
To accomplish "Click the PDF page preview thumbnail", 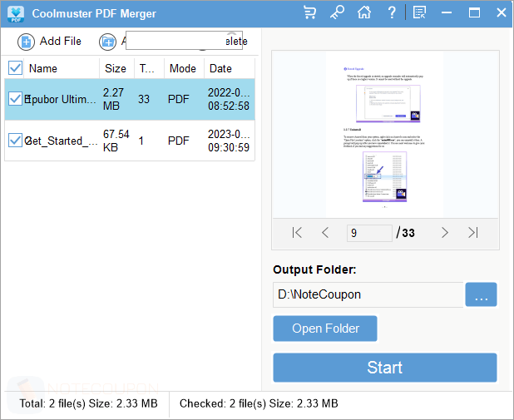I will coord(384,135).
